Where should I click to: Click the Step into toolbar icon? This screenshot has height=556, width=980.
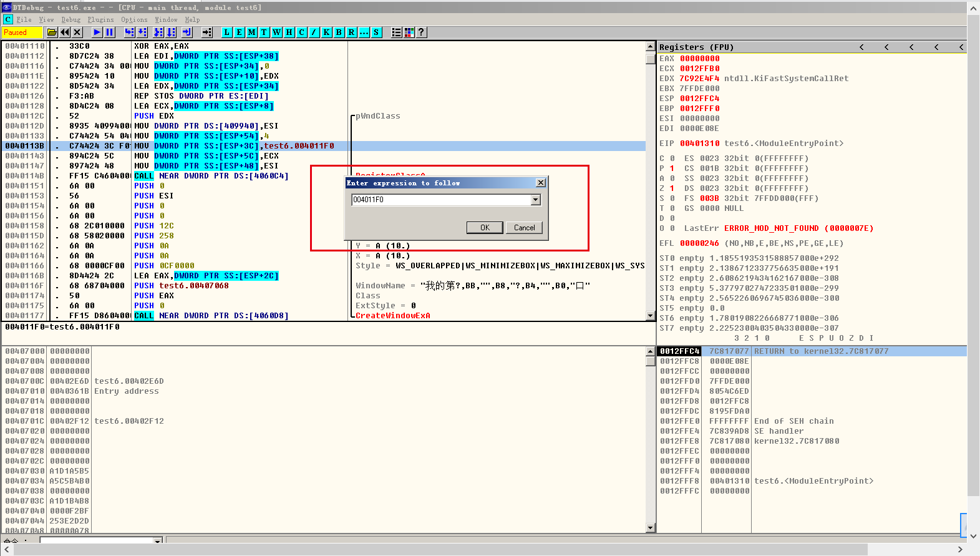(130, 32)
